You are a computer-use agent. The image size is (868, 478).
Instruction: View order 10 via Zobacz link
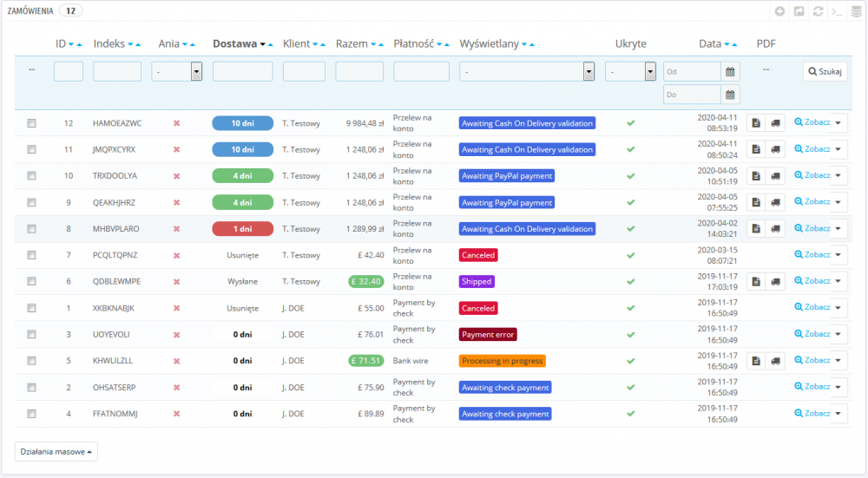[x=812, y=175]
